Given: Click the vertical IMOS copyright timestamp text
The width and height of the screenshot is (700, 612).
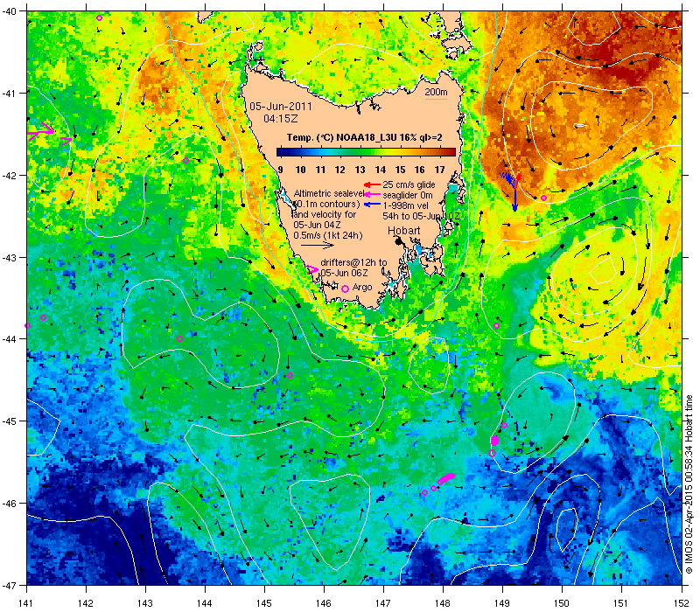Looking at the screenshot, I should point(689,484).
